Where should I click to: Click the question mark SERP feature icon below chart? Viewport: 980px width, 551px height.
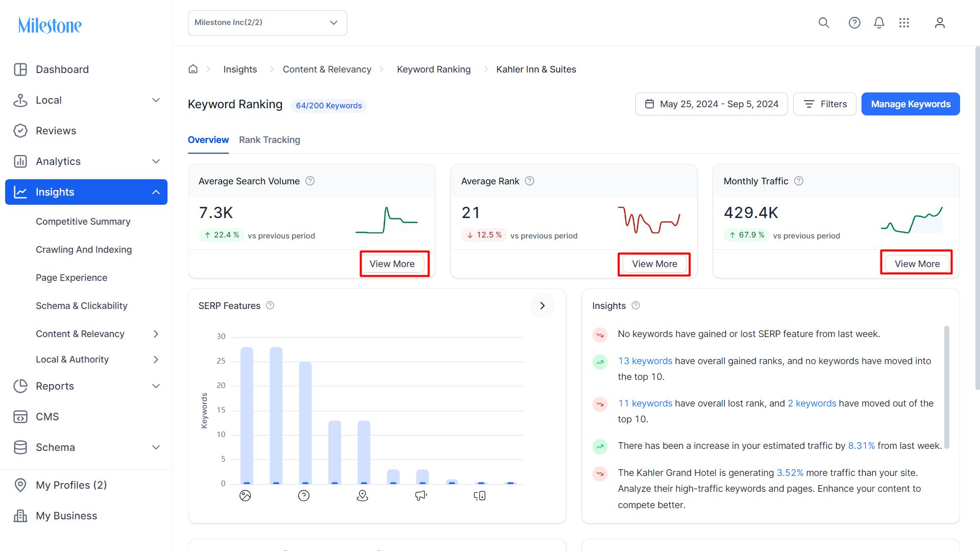(x=304, y=495)
